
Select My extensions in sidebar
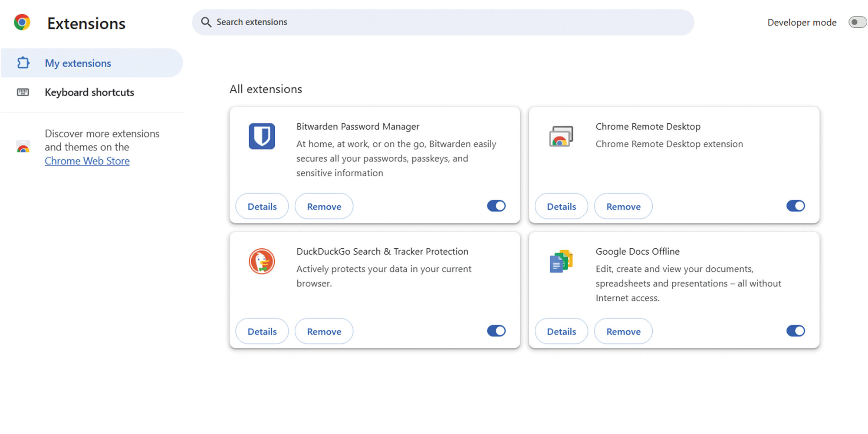point(78,63)
